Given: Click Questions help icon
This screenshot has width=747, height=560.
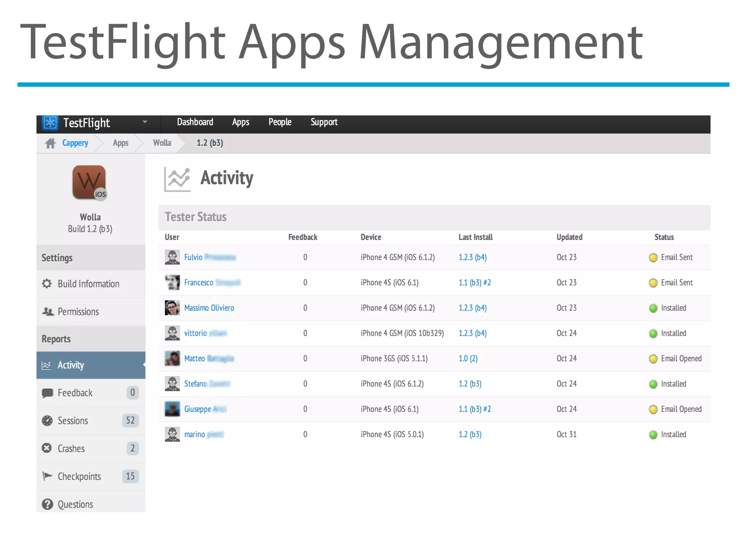Looking at the screenshot, I should click(x=47, y=504).
